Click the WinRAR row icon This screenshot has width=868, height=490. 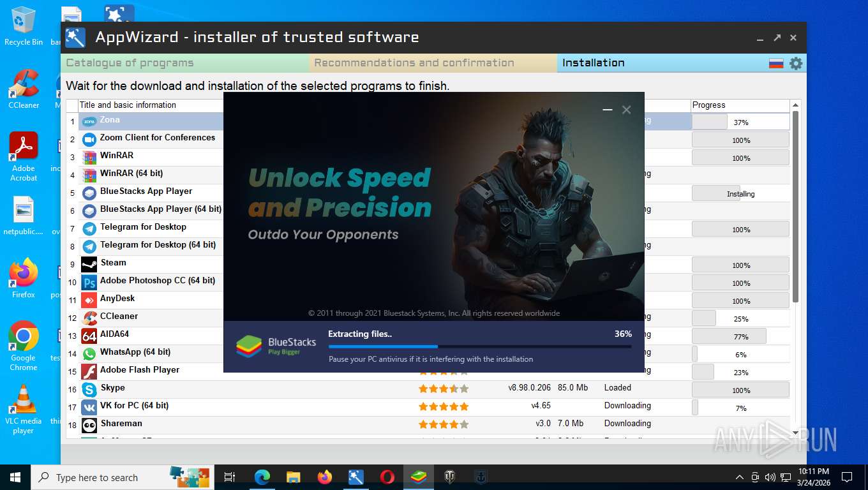(x=89, y=157)
